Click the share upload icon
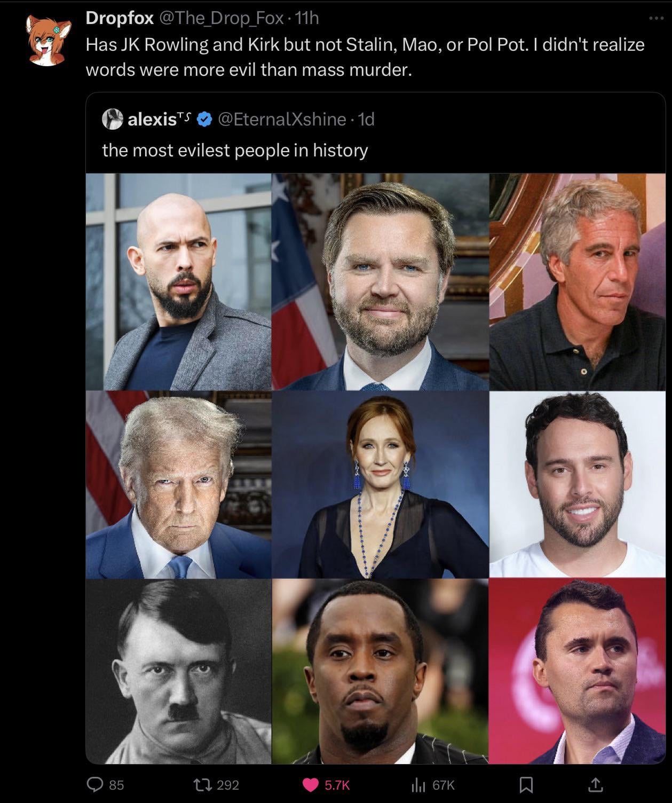The width and height of the screenshot is (672, 803). [x=595, y=784]
